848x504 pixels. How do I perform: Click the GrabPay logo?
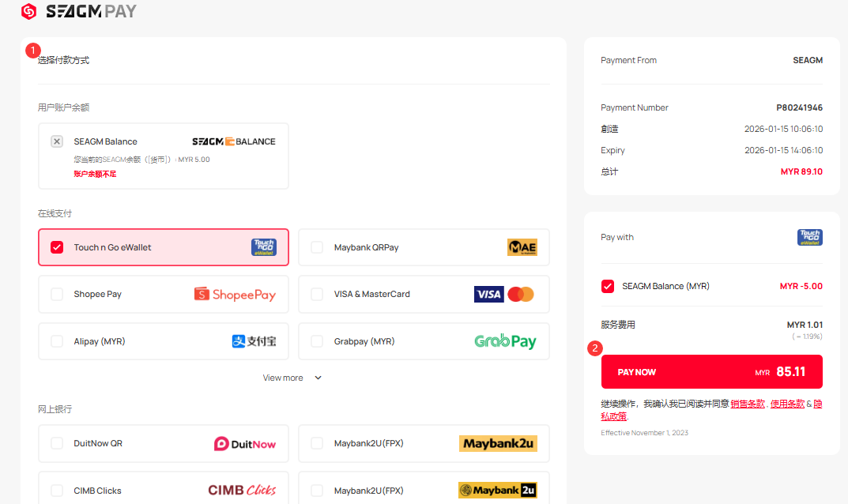505,341
